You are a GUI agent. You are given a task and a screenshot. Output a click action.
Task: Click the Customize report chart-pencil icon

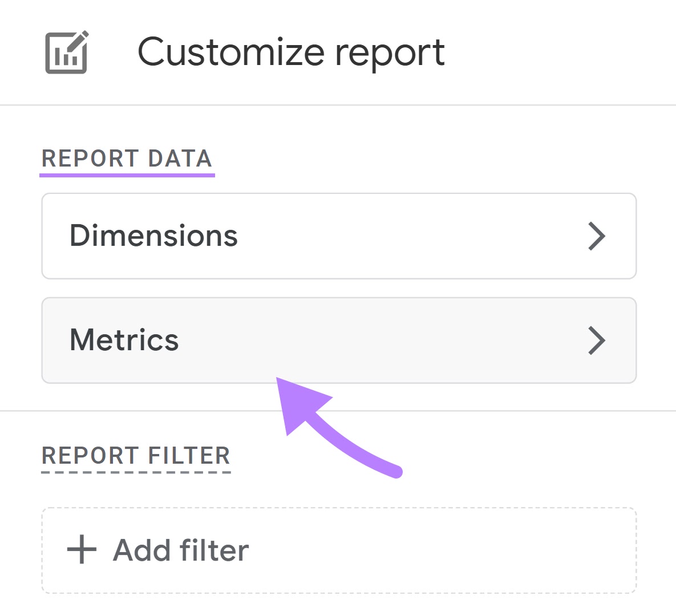[x=66, y=51]
